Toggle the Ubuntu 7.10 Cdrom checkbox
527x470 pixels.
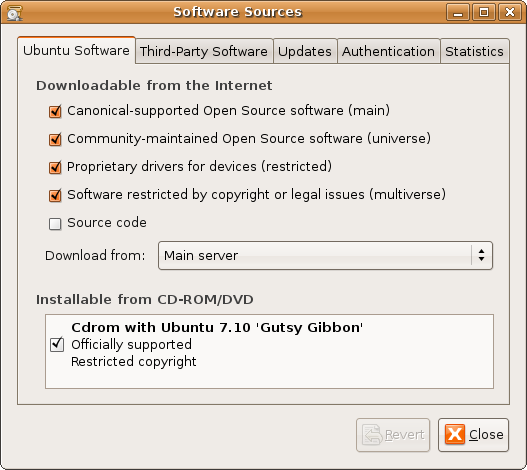[x=57, y=344]
